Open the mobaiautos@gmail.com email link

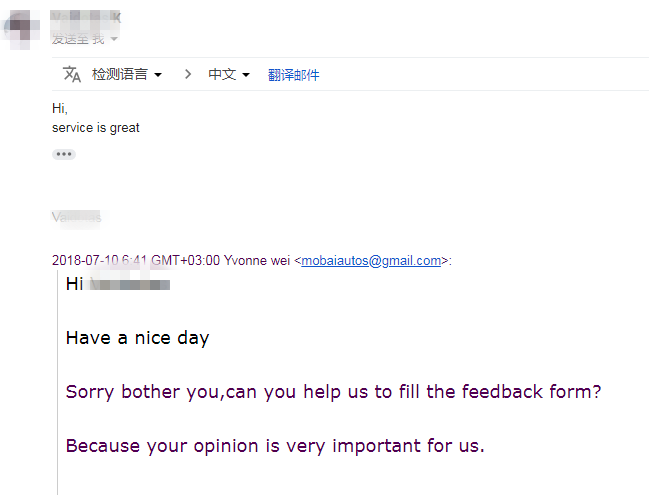371,260
